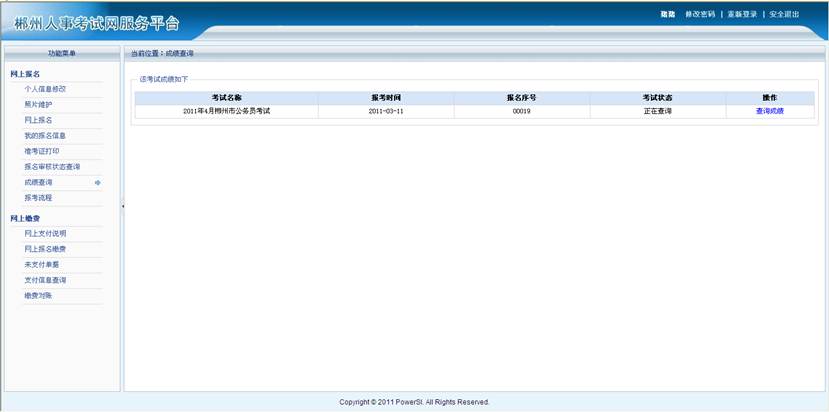Select 成绩查询 in the sidebar
The height and width of the screenshot is (412, 829).
(x=39, y=183)
